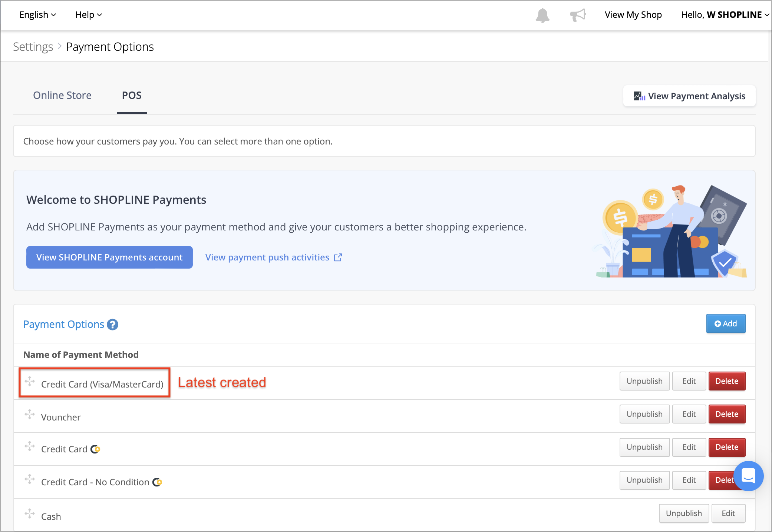Click the Add payment option button
This screenshot has height=532, width=772.
(726, 324)
